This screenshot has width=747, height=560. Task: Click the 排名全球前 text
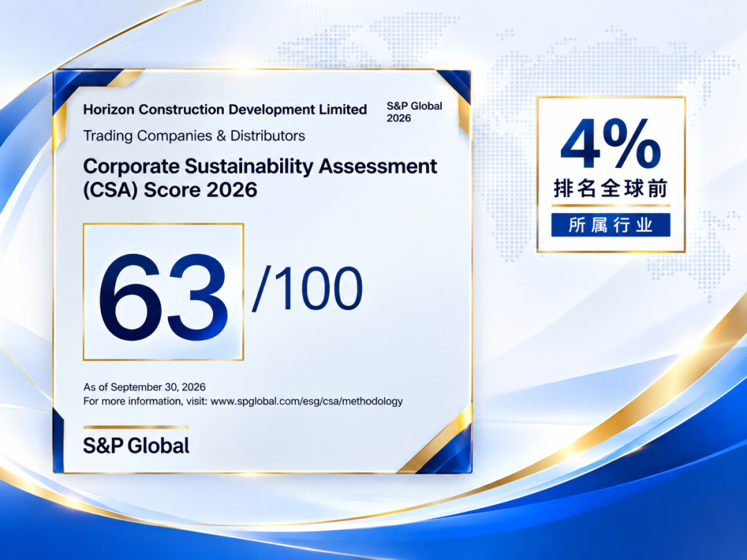tap(611, 188)
